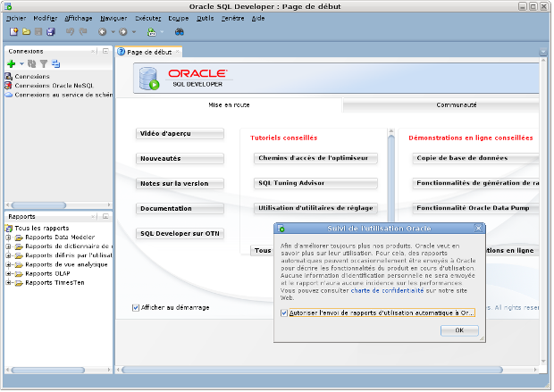The height and width of the screenshot is (392, 554).
Task: Click the help icon on Page de début tab
Action: click(x=122, y=52)
